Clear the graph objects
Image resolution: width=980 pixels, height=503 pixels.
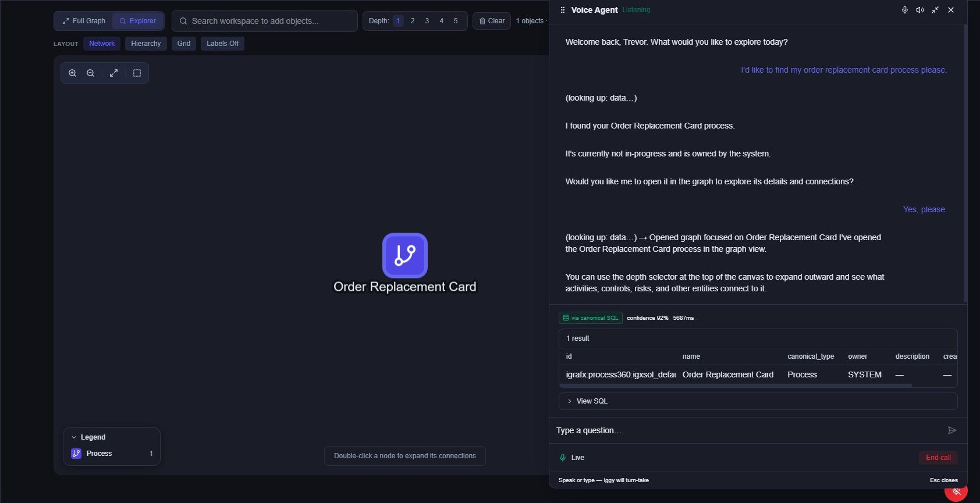492,21
